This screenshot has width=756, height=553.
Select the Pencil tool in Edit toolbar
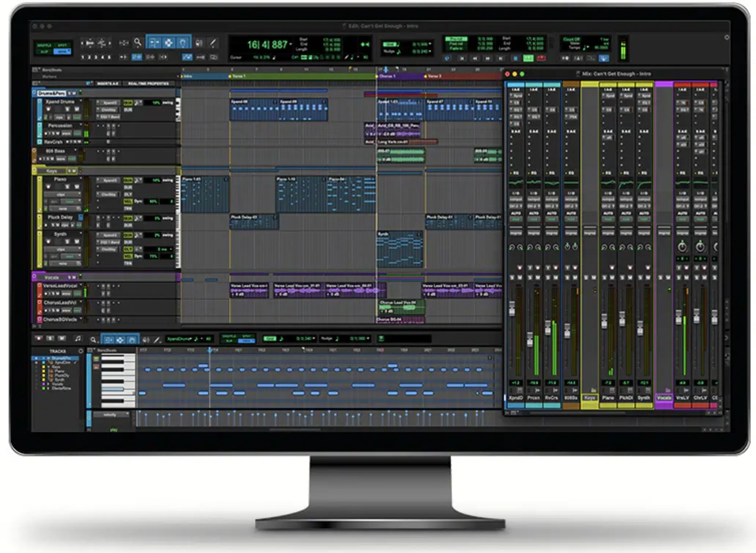(213, 43)
